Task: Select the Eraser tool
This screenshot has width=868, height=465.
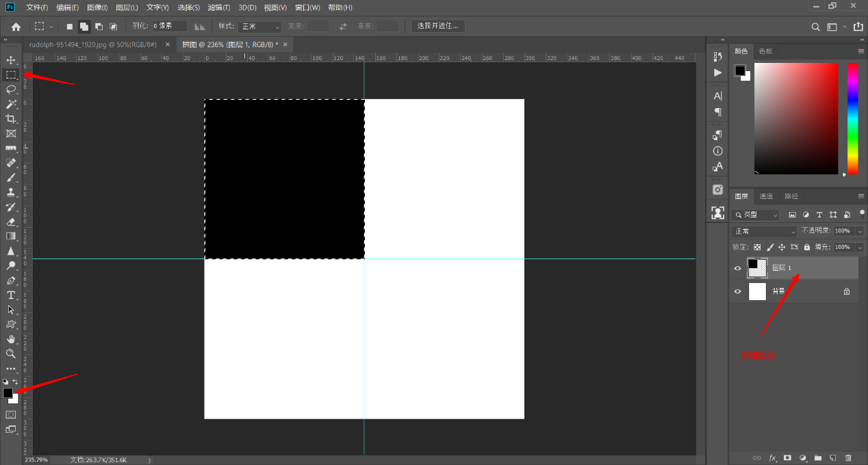Action: 11,222
